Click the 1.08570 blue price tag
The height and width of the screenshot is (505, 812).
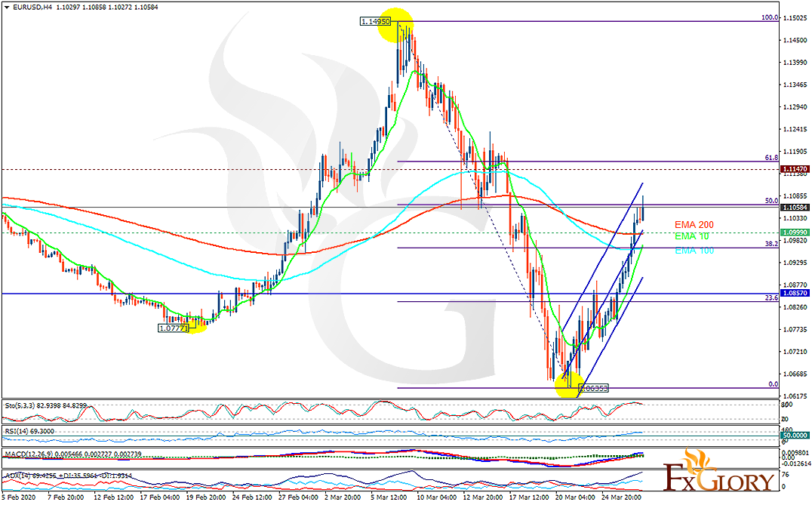[x=795, y=293]
